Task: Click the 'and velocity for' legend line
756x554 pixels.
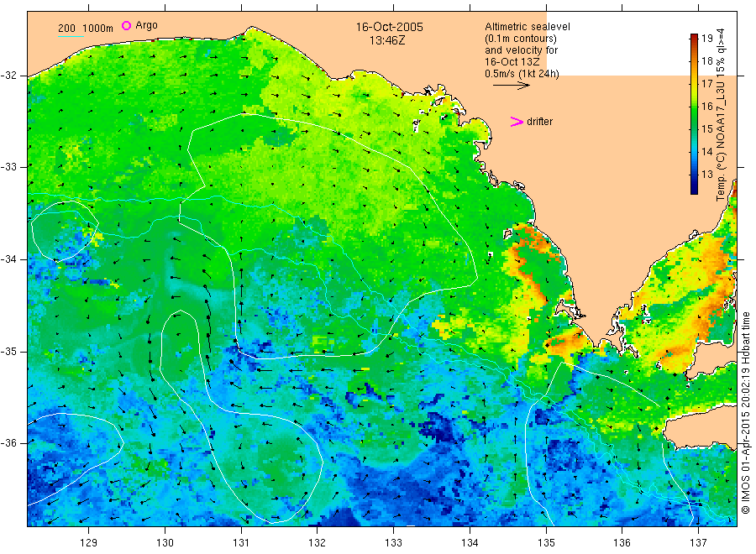Action: pos(521,50)
